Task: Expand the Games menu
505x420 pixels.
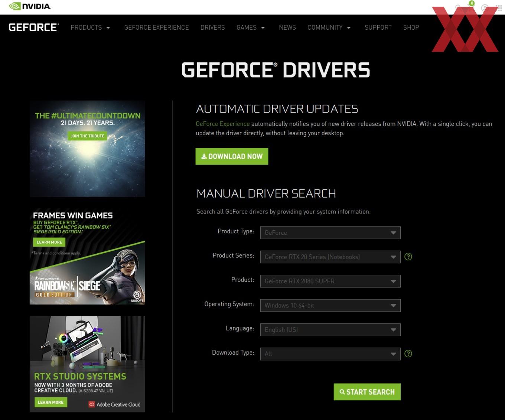Action: point(251,27)
